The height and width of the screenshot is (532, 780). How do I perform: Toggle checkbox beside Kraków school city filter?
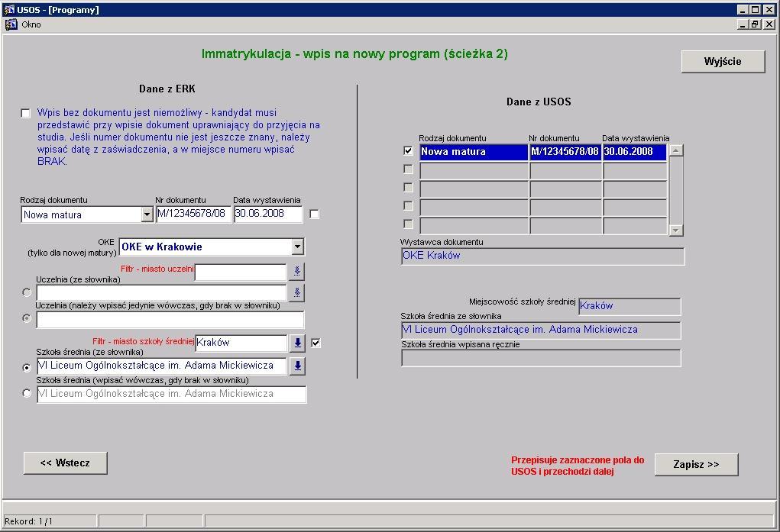pos(316,343)
